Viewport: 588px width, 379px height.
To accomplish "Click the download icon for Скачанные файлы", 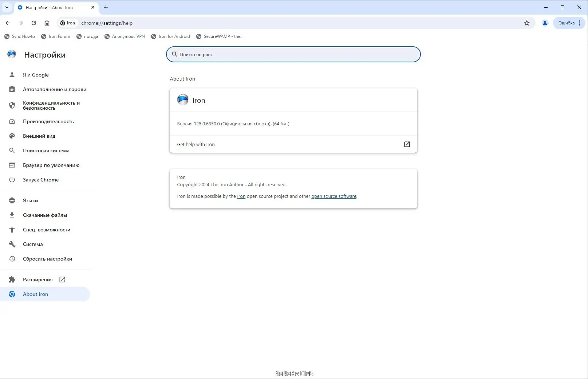I will (12, 215).
